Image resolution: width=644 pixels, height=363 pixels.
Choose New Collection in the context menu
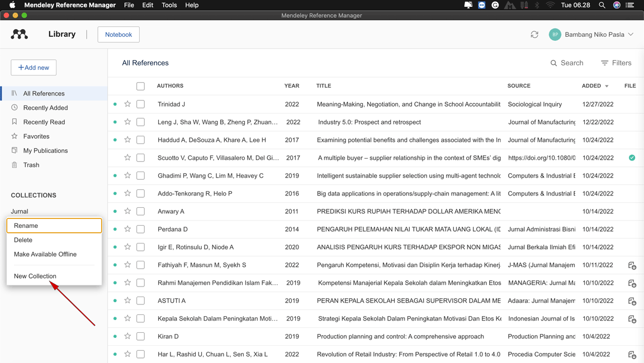(36, 276)
